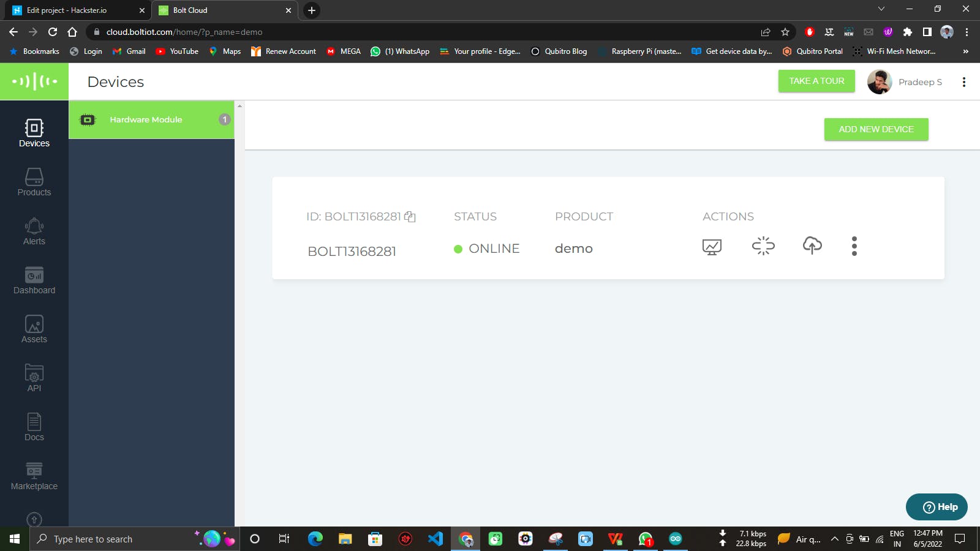Open a new browser tab
The height and width of the screenshot is (551, 980).
coord(312,10)
